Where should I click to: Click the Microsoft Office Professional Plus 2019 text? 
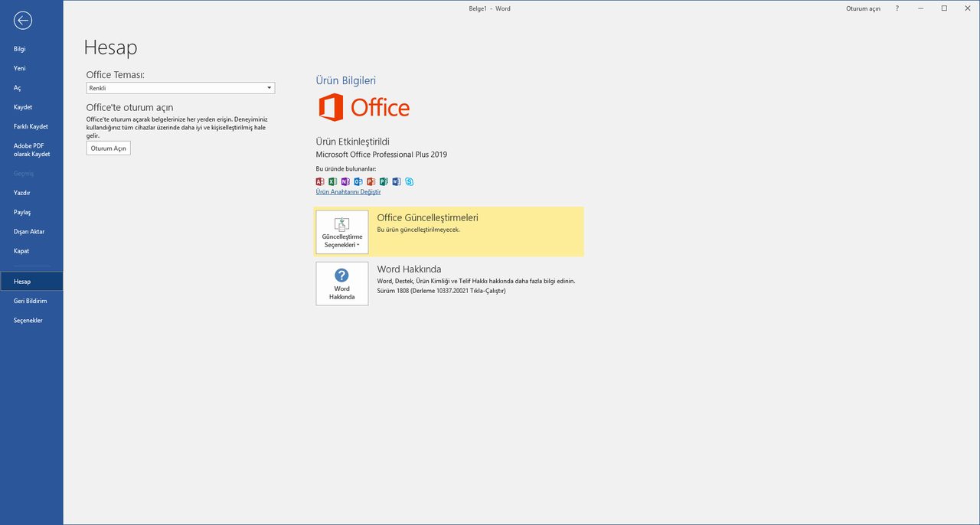tap(381, 155)
